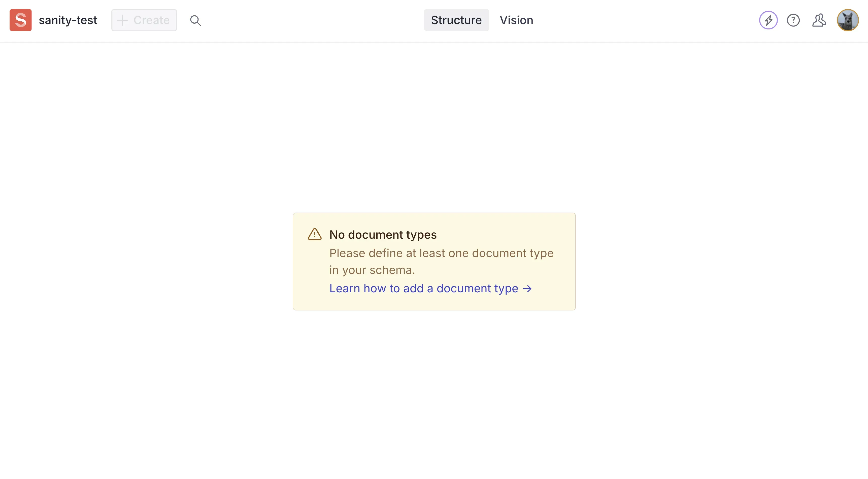This screenshot has height=479, width=868.
Task: Follow Learn how to add document type link
Action: click(424, 289)
